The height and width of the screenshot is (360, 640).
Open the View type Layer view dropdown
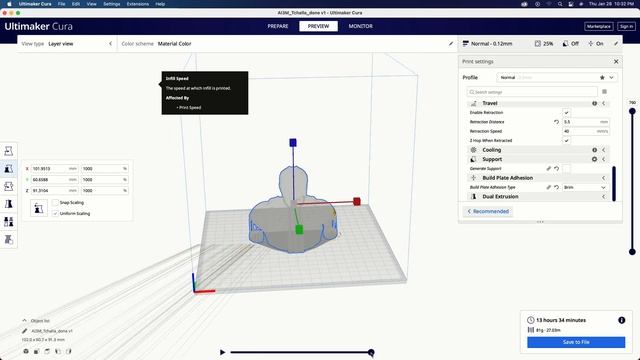coord(67,43)
